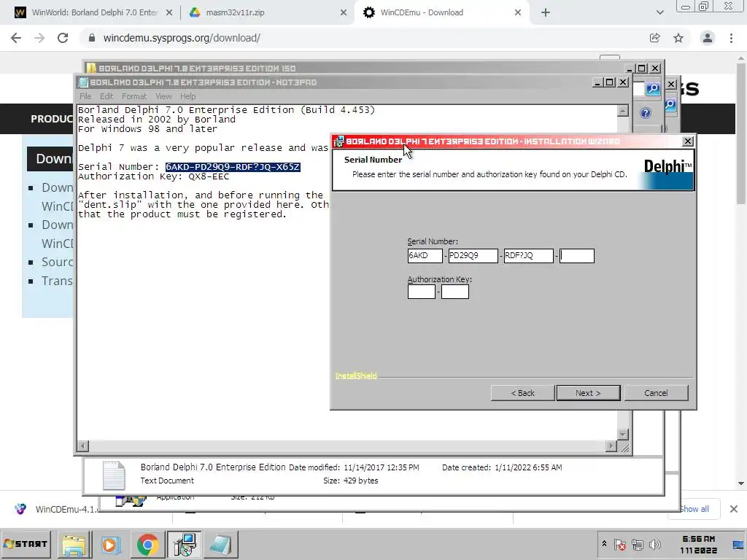Click the second Serial Number field containing PD29Q9
Viewport: 747px width, 560px height.
(x=473, y=256)
